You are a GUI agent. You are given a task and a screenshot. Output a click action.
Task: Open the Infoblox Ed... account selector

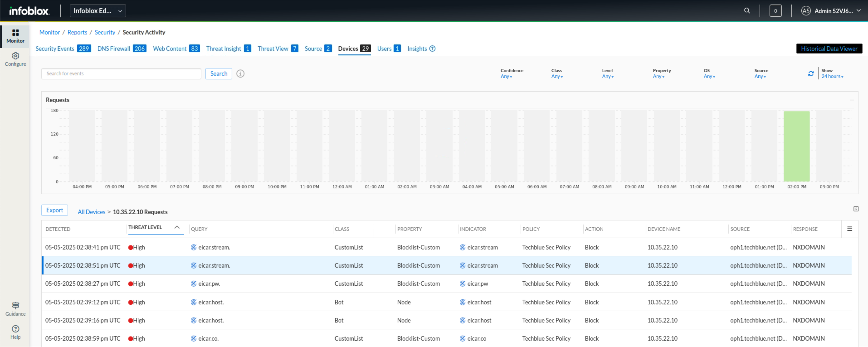[x=98, y=11]
